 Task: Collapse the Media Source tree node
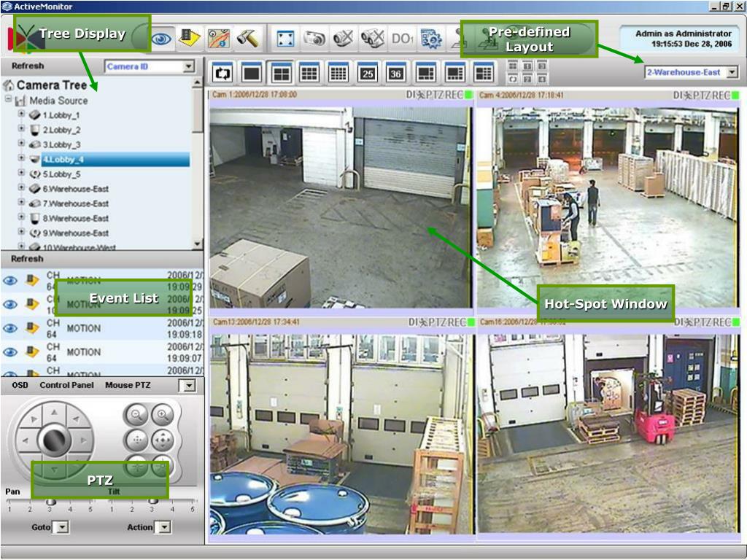[8, 99]
